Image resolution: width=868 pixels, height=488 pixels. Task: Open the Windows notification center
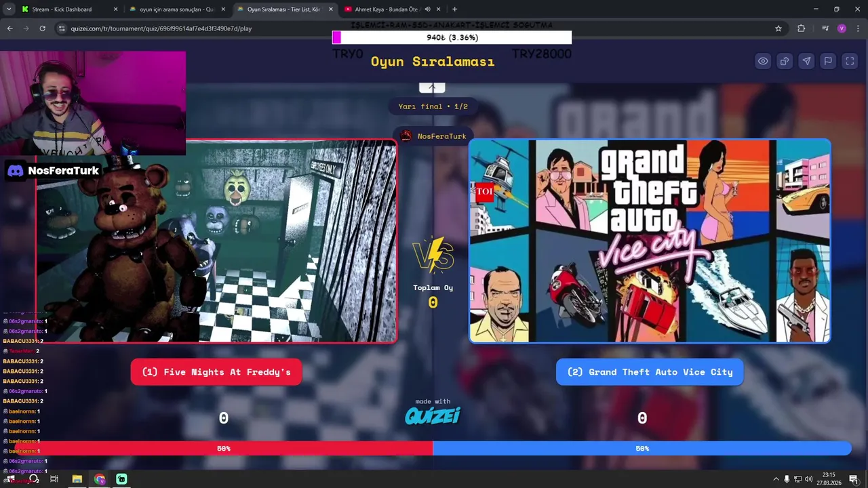(854, 479)
